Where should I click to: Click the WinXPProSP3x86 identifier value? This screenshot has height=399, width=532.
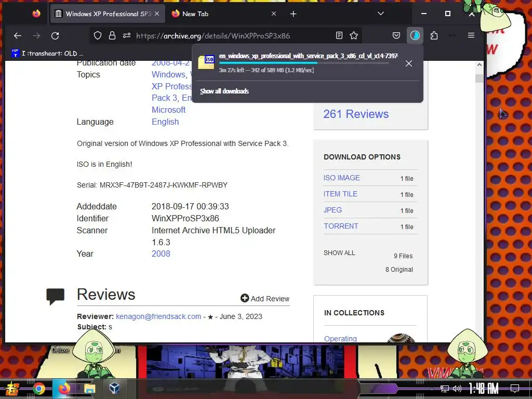[x=185, y=219]
